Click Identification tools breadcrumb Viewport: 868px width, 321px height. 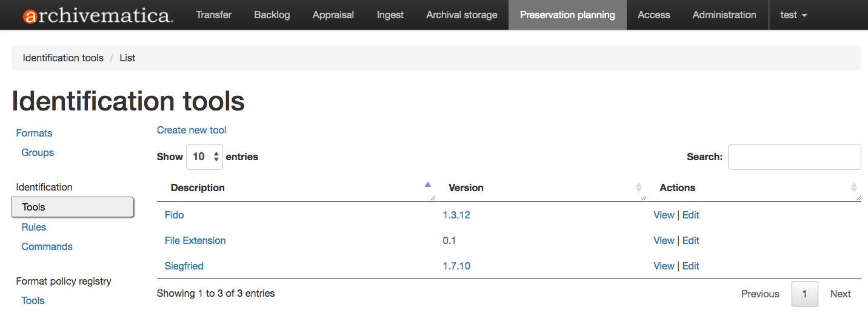pyautogui.click(x=63, y=58)
